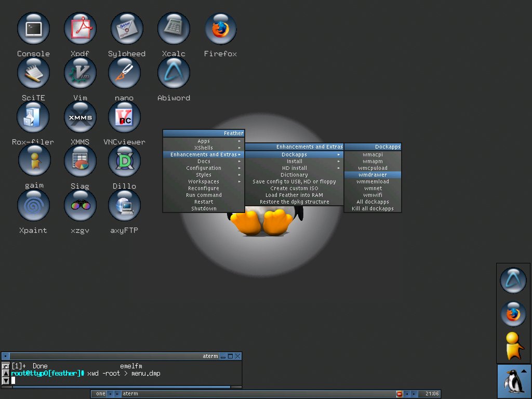Screen dimensions: 532x399
Task: Expand the Install submenu
Action: 294,161
